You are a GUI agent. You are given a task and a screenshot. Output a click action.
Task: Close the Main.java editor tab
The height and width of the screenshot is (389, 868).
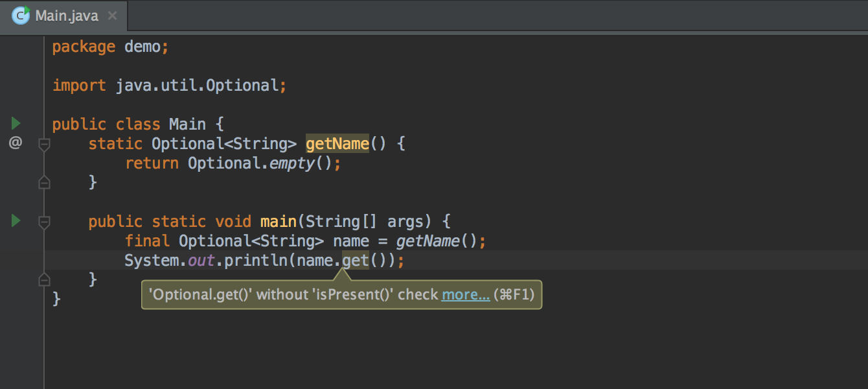112,15
